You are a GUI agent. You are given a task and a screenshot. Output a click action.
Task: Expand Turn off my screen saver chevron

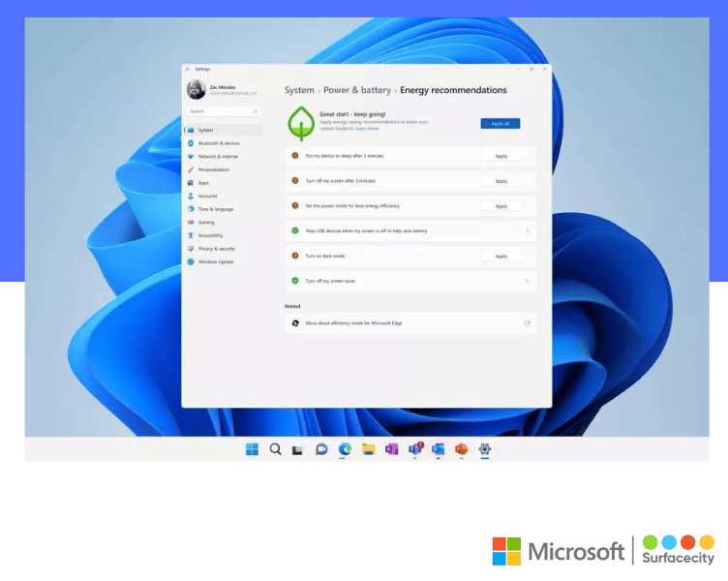[x=527, y=281]
